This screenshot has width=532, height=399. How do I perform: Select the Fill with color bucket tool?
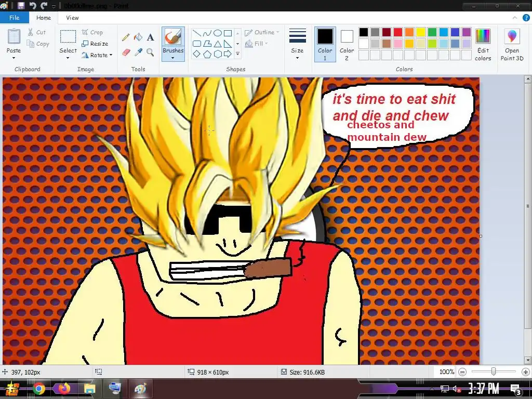[138, 37]
